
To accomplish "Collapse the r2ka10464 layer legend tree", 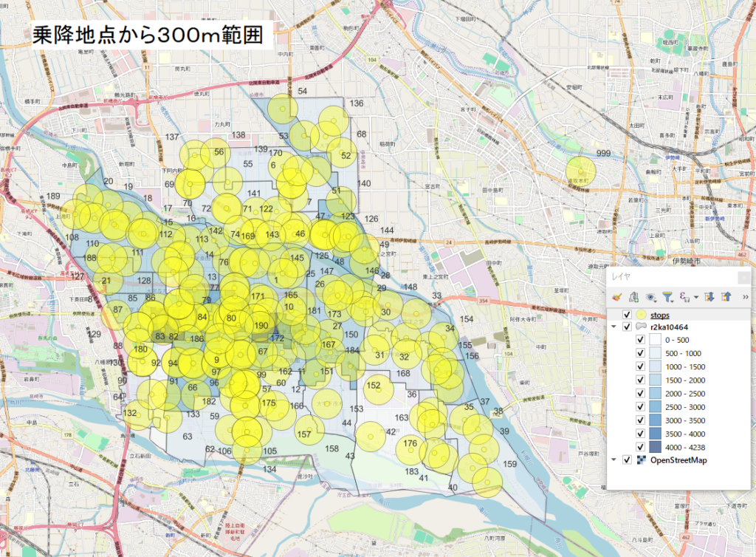I will point(614,327).
